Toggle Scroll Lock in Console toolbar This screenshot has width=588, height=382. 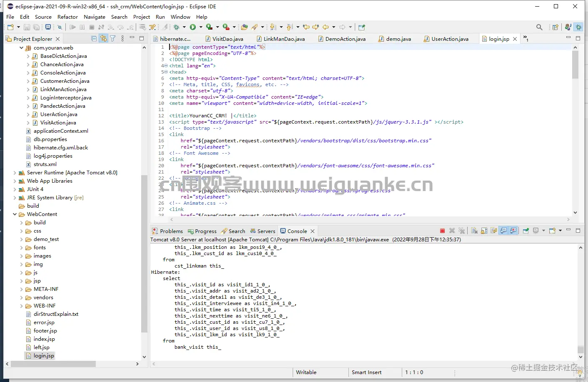(484, 231)
